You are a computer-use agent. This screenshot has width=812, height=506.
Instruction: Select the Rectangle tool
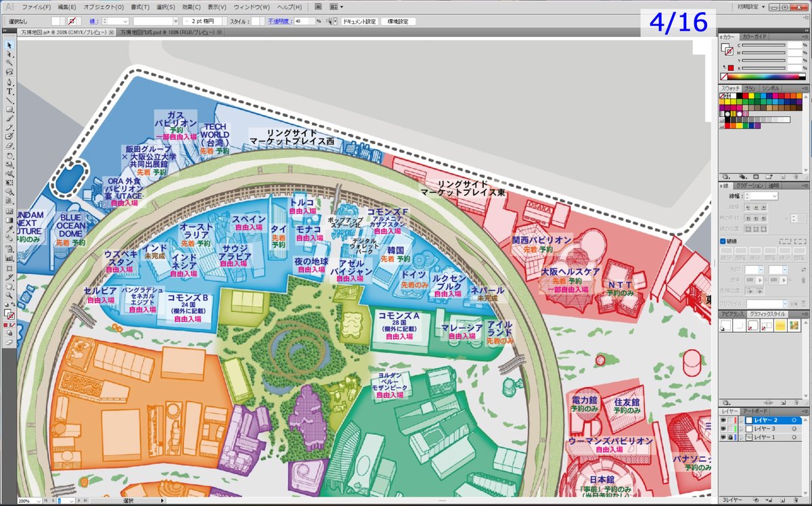(x=9, y=108)
